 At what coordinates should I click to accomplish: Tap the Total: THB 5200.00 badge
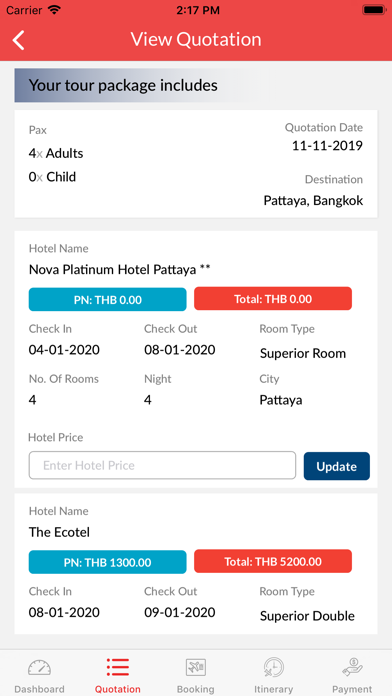click(273, 562)
